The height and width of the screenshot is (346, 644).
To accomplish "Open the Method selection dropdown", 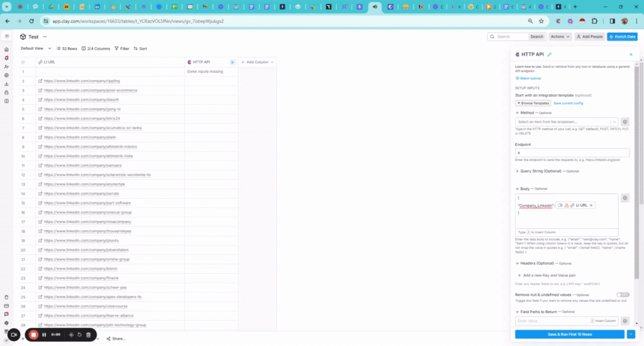I will pyautogui.click(x=566, y=121).
